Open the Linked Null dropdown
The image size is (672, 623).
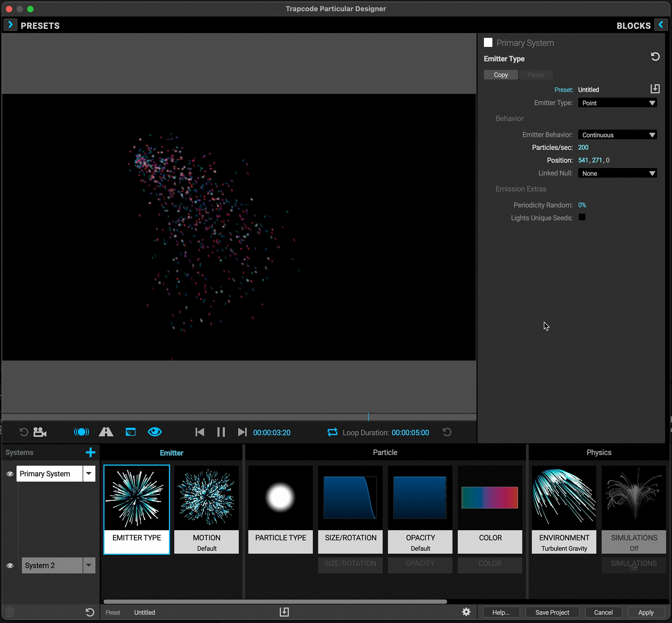(x=617, y=173)
